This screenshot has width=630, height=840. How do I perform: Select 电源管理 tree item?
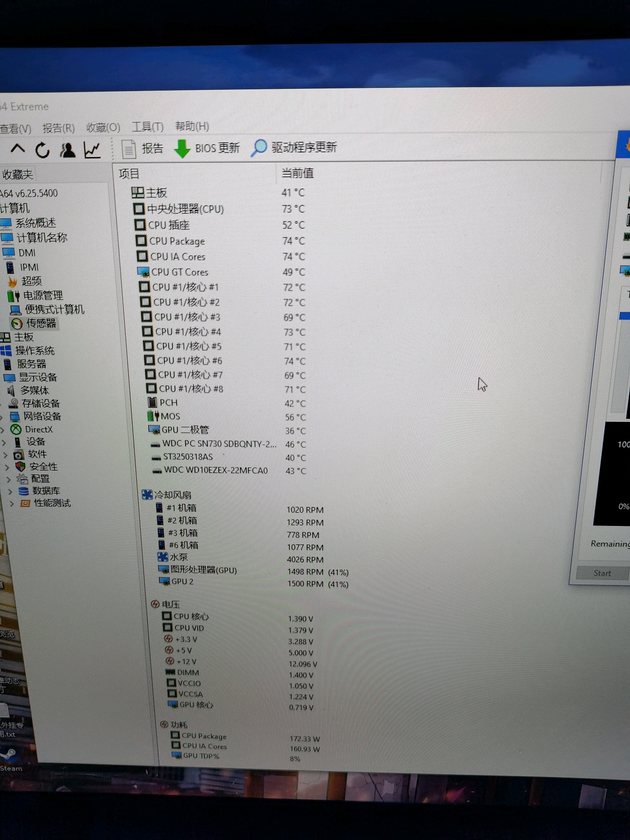tap(36, 295)
